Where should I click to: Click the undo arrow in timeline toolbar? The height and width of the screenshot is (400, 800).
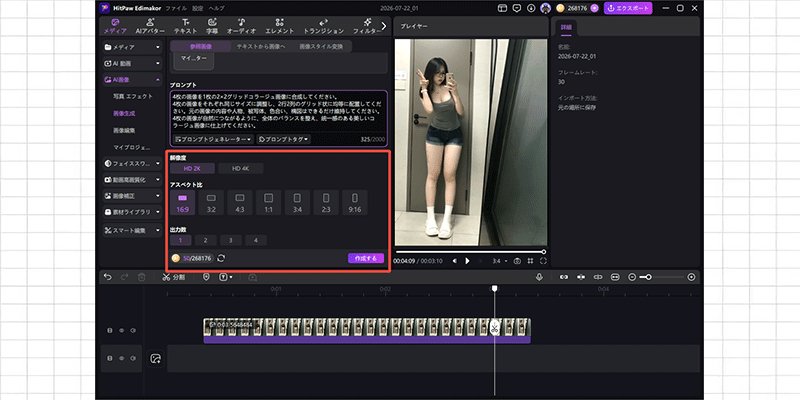pyautogui.click(x=107, y=277)
